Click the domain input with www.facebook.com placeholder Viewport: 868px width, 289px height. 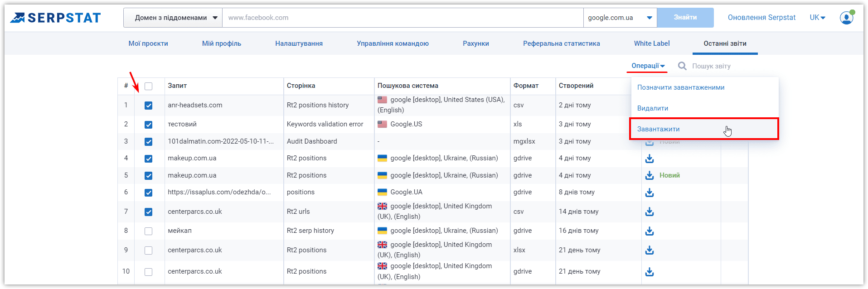tap(403, 18)
